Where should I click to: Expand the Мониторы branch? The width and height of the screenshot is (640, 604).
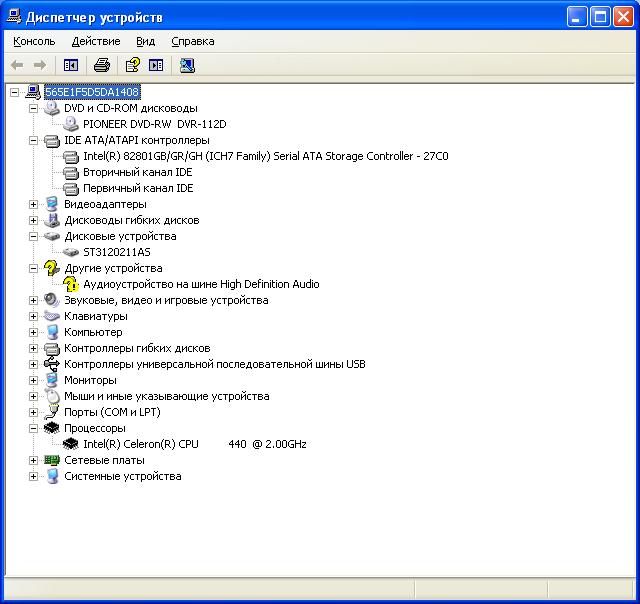coord(33,380)
